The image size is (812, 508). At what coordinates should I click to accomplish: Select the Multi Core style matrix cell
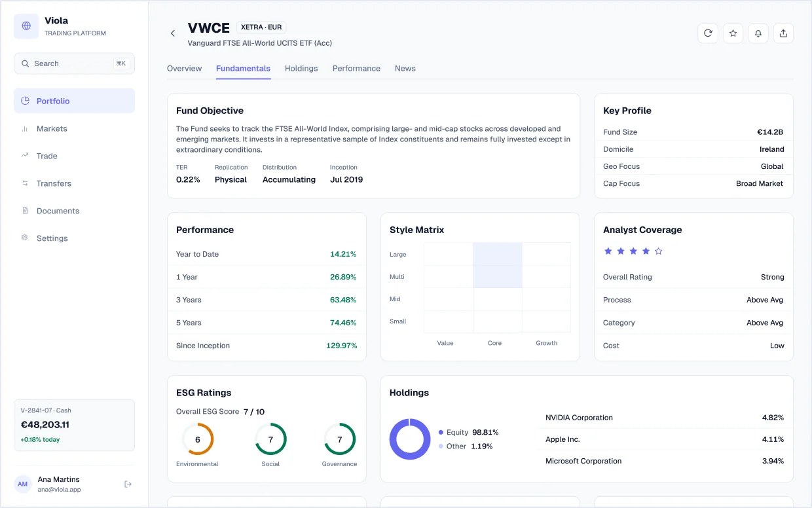click(498, 277)
